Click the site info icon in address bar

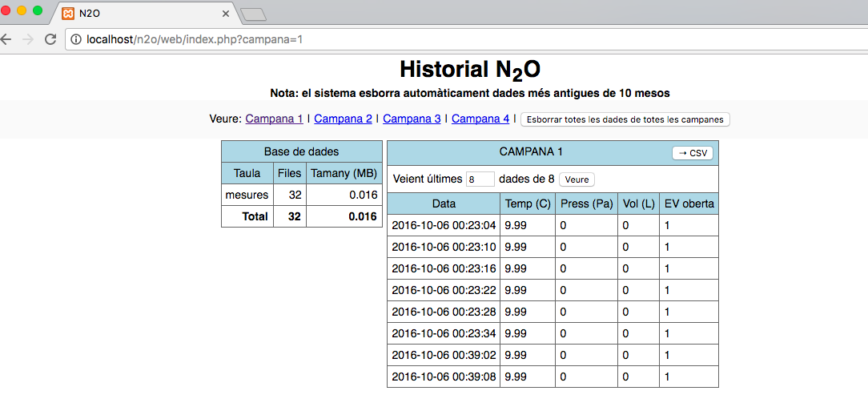[76, 40]
